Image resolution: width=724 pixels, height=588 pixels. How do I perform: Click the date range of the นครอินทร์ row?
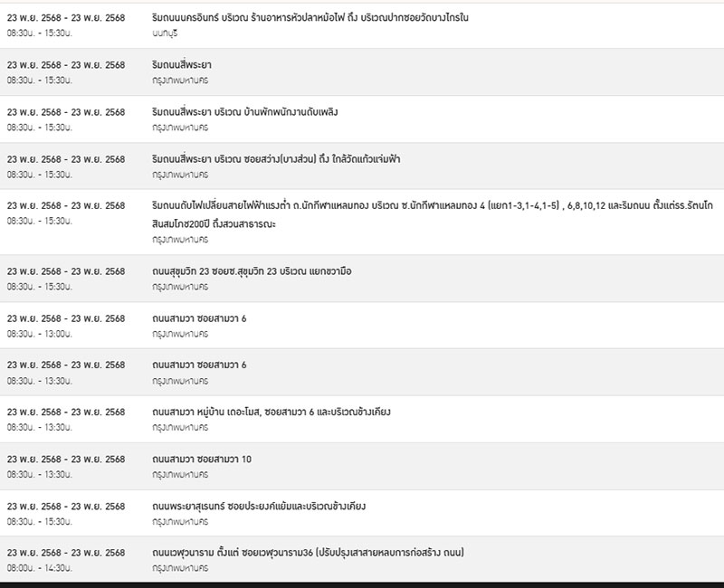point(66,18)
